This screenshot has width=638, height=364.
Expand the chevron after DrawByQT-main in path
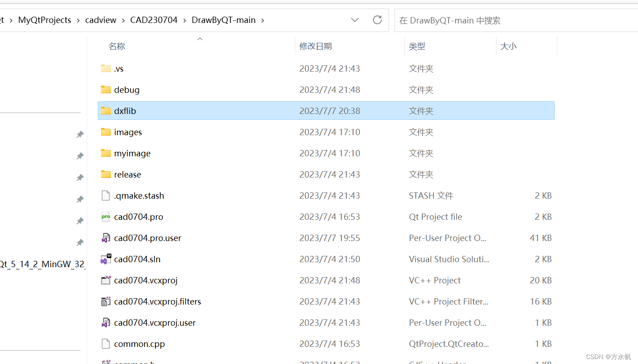(x=263, y=20)
